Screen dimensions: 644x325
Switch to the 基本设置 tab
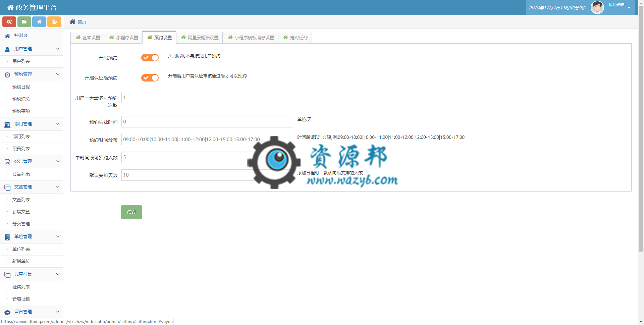click(88, 38)
